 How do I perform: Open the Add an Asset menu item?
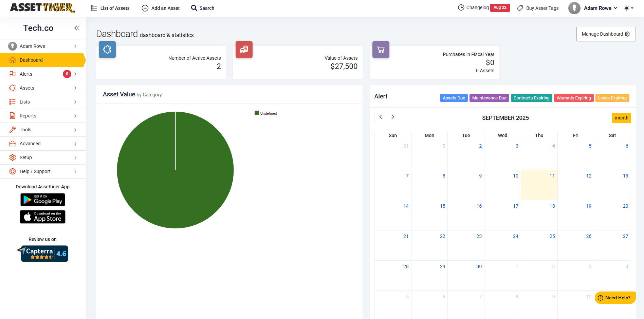(161, 8)
